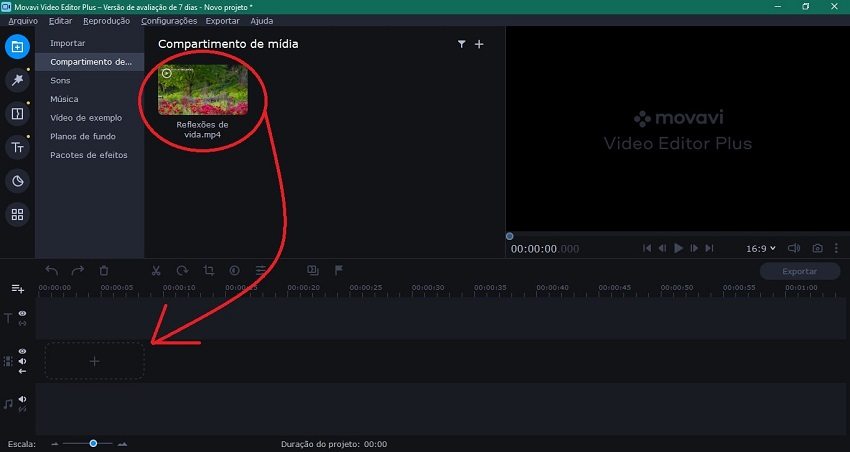Select Pacotes de efeitos in side list

(x=90, y=155)
